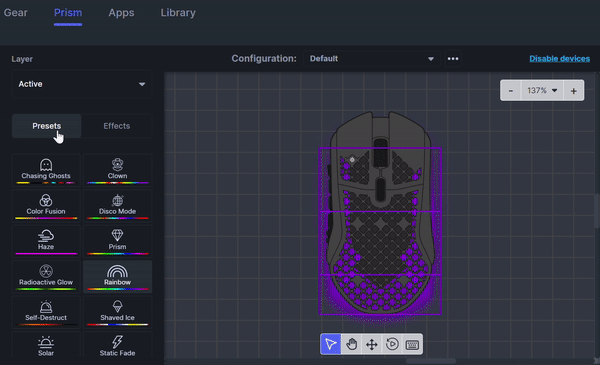Viewport: 600px width, 365px height.
Task: Open the Default configuration dropdown
Action: (x=372, y=59)
